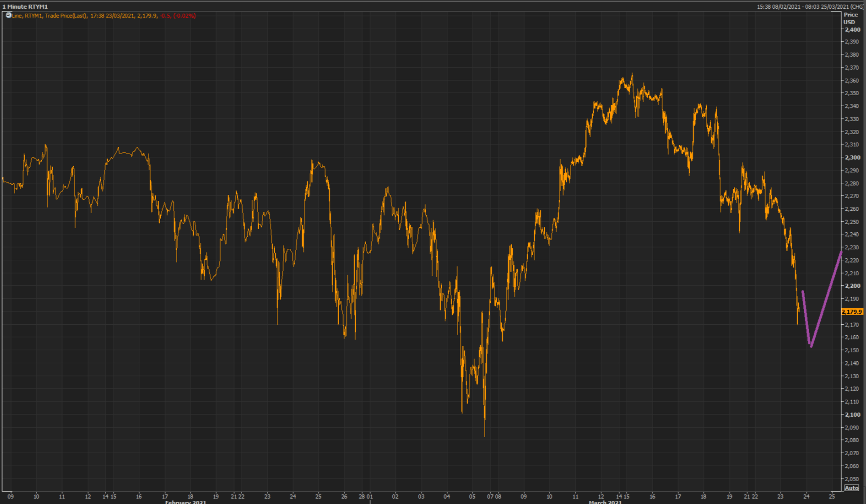Click the March 2021 month label
The width and height of the screenshot is (866, 504).
click(x=605, y=502)
